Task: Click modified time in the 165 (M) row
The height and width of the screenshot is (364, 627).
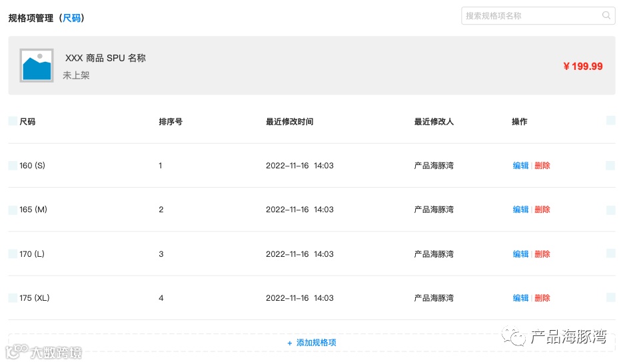Action: pos(299,210)
